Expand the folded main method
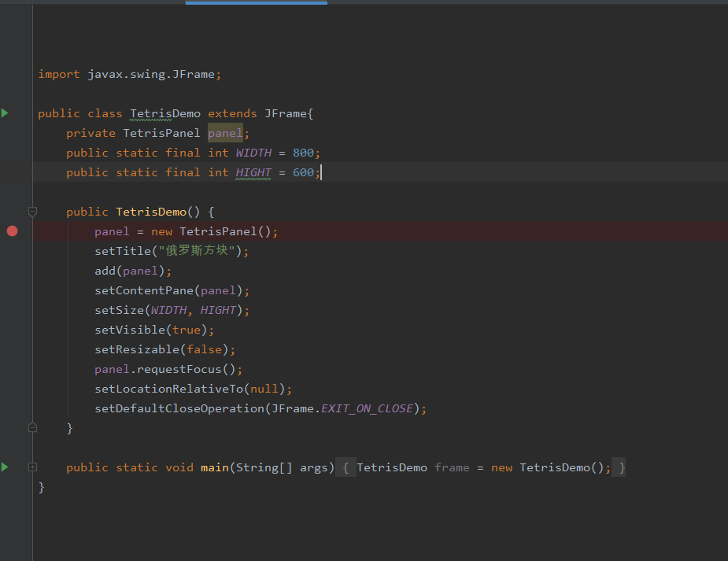 tap(32, 467)
